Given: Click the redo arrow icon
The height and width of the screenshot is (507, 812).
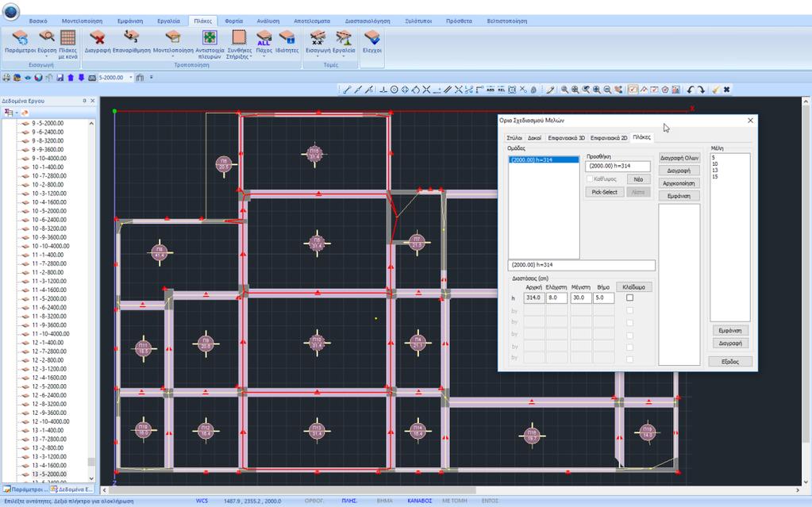Looking at the screenshot, I should pos(701,90).
